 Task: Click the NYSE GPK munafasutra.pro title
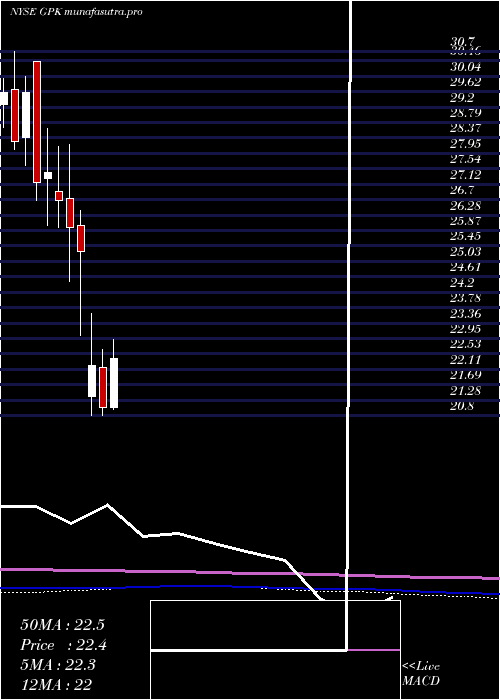point(76,12)
